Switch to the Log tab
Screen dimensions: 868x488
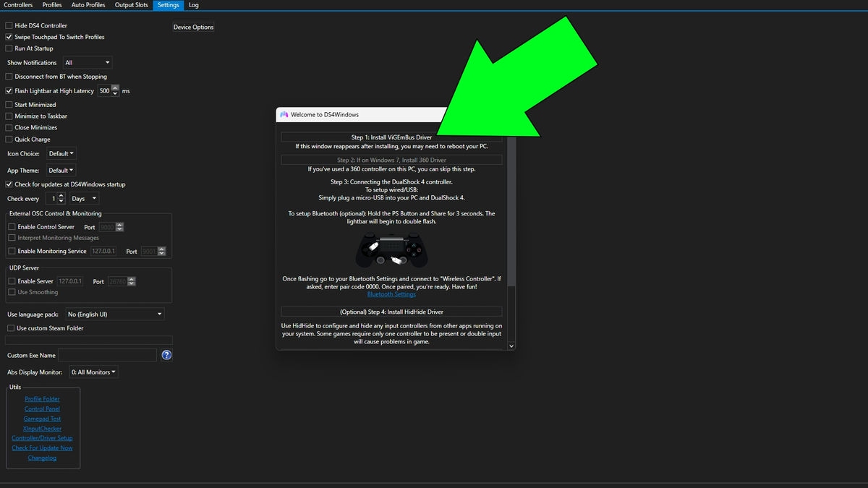pyautogui.click(x=193, y=5)
